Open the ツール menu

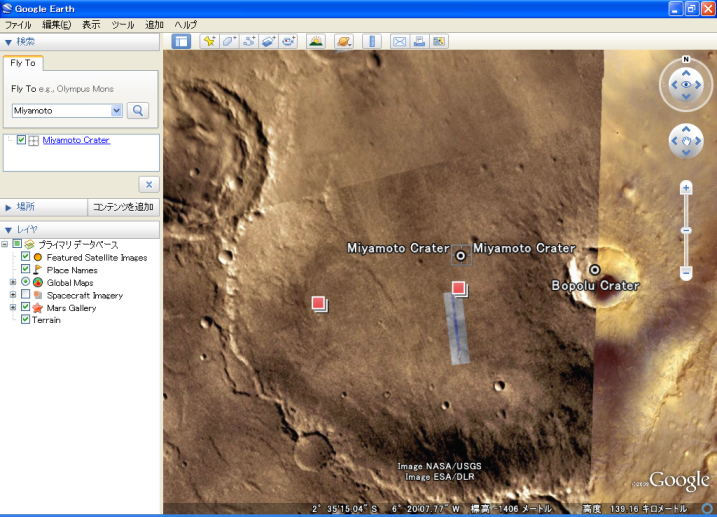pos(122,24)
